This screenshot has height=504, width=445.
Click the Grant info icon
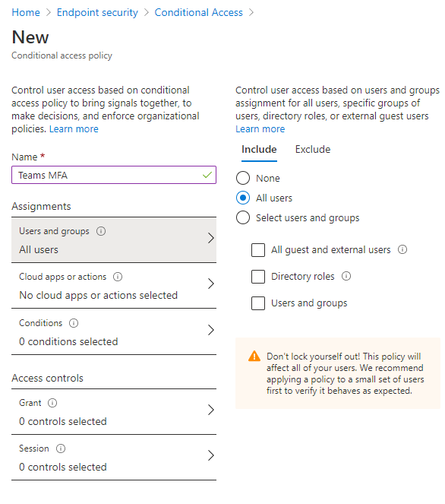coord(52,403)
